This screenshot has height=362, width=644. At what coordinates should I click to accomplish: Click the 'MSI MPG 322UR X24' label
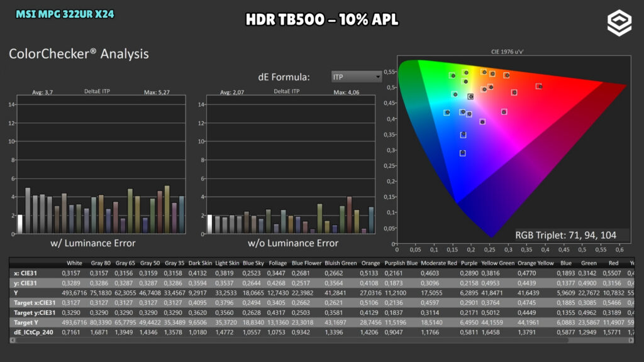tap(65, 14)
